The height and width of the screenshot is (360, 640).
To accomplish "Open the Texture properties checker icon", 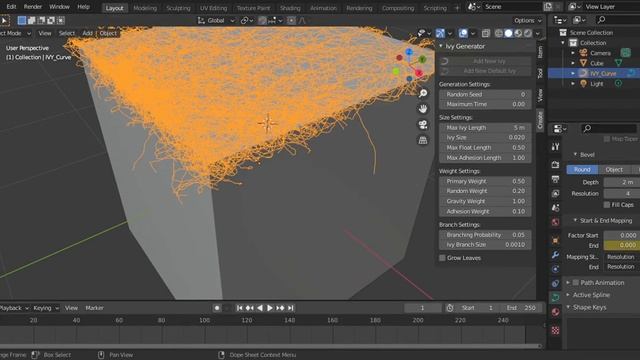I will (x=555, y=330).
